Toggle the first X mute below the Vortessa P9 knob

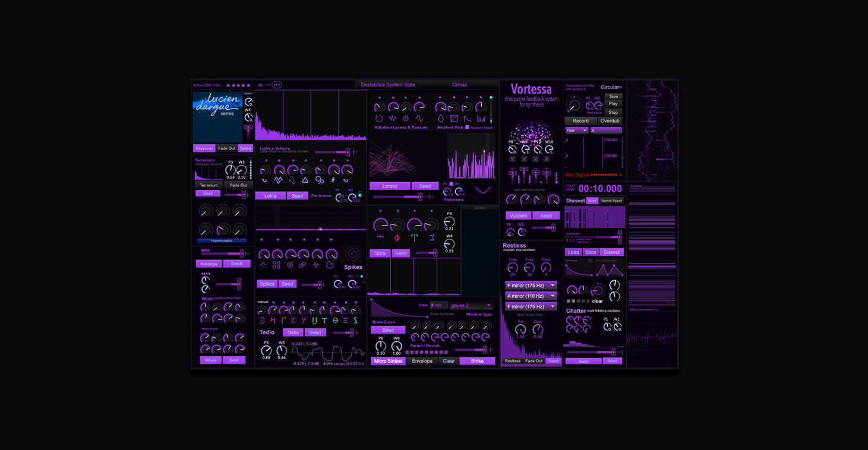512,159
